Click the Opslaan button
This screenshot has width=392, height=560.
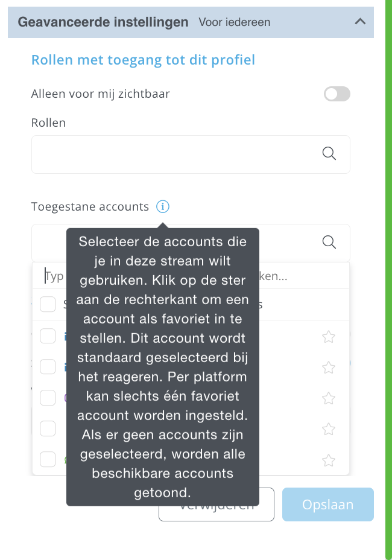(327, 504)
